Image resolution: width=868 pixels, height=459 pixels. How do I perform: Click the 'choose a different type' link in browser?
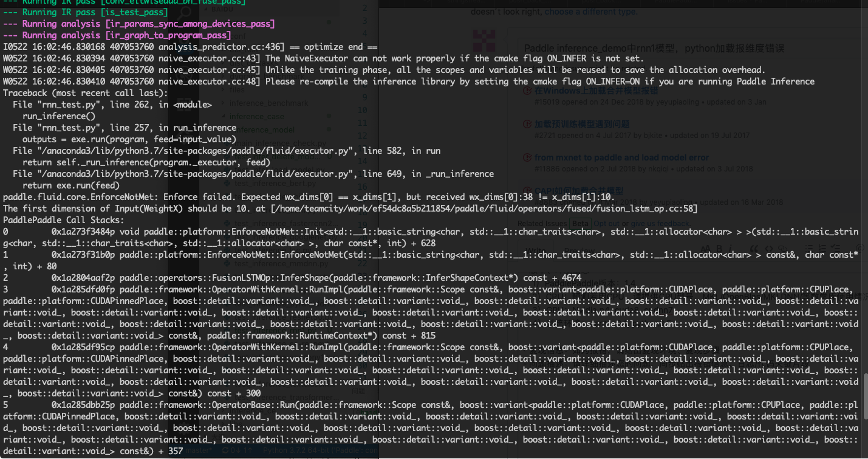[590, 12]
